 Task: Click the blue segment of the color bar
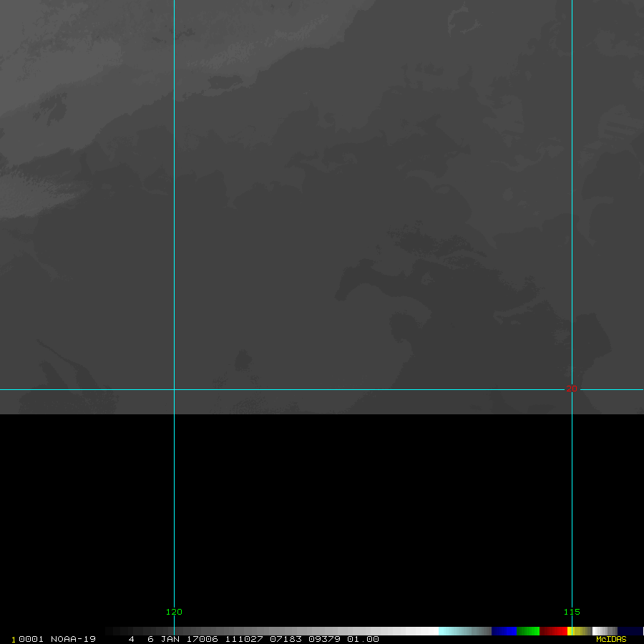coord(504,631)
